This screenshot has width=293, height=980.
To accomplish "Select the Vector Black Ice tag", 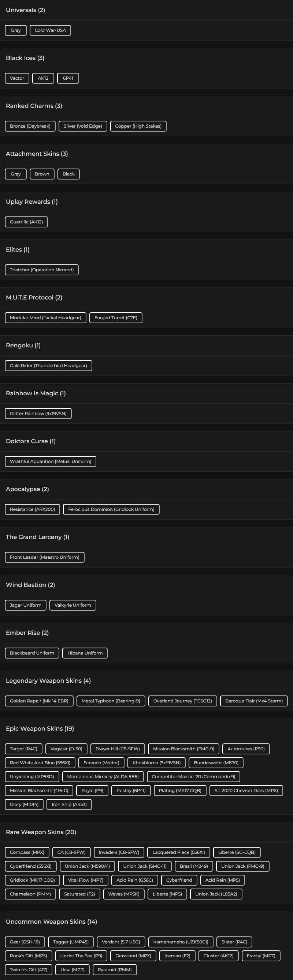I will coord(17,78).
